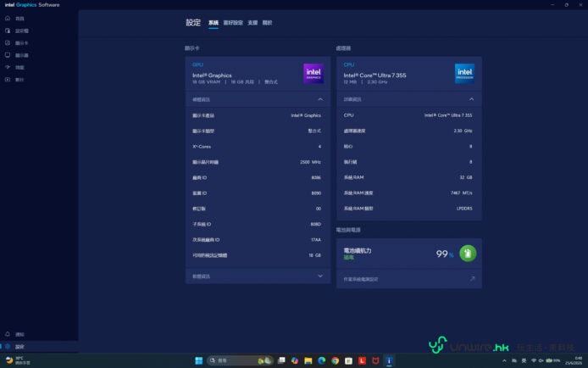Open Notifications via the bell icon
The width and height of the screenshot is (588, 368).
[8, 334]
